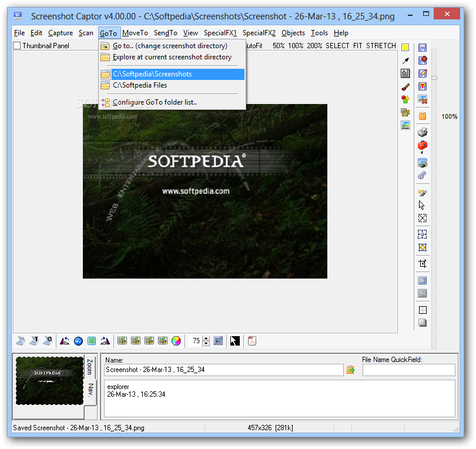Click the FIT zoom mode

[x=358, y=46]
